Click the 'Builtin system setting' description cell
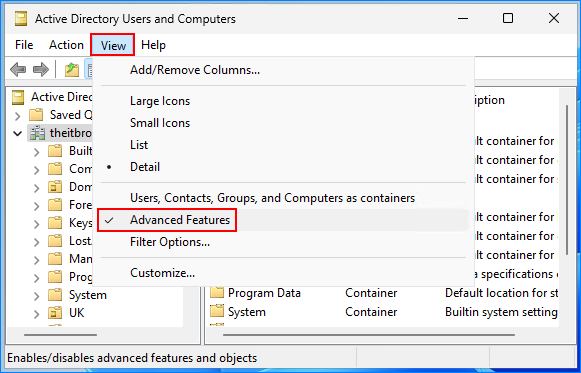 [501, 312]
